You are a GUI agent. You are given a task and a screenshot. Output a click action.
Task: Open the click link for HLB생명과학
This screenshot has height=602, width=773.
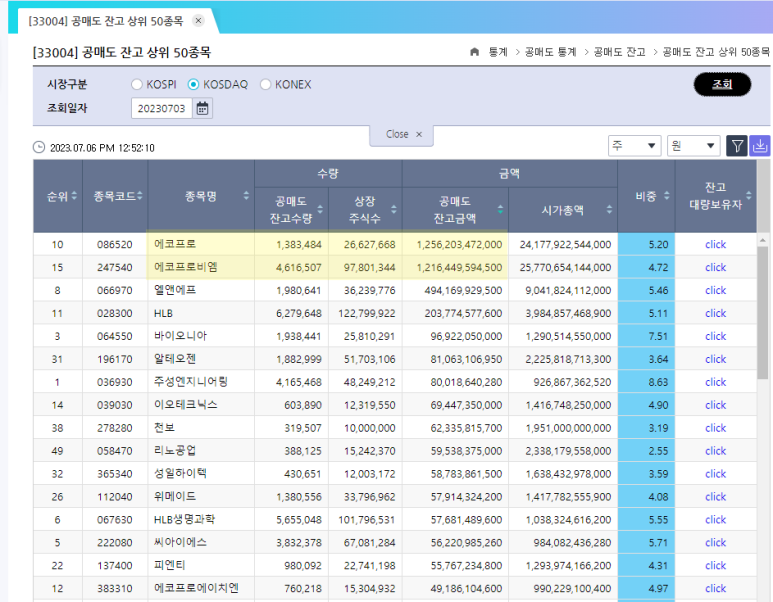[x=715, y=520]
